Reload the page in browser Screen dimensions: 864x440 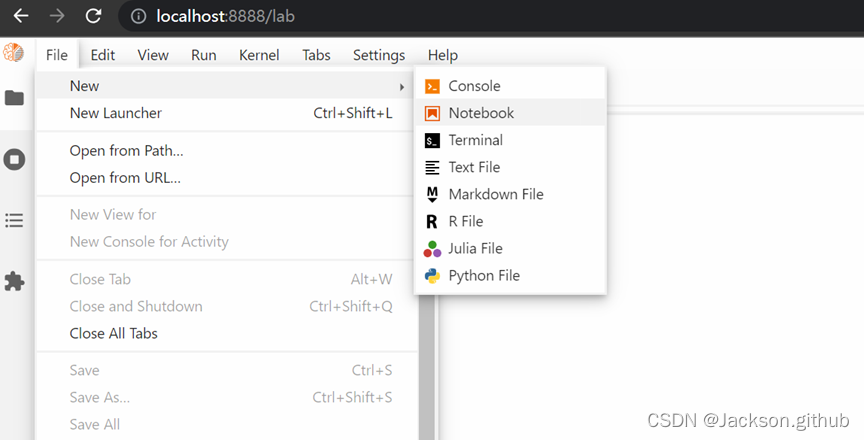[93, 16]
